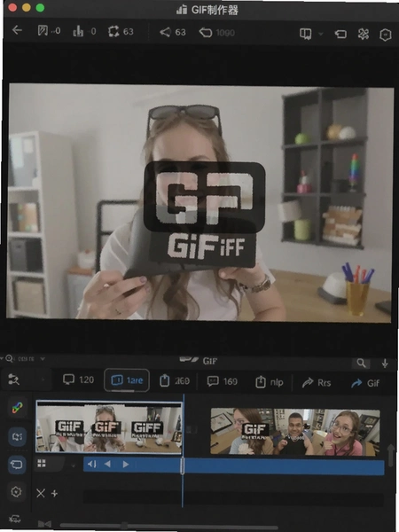Image resolution: width=399 pixels, height=532 pixels.
Task: Click the blue timeline track bar
Action: (x=234, y=466)
